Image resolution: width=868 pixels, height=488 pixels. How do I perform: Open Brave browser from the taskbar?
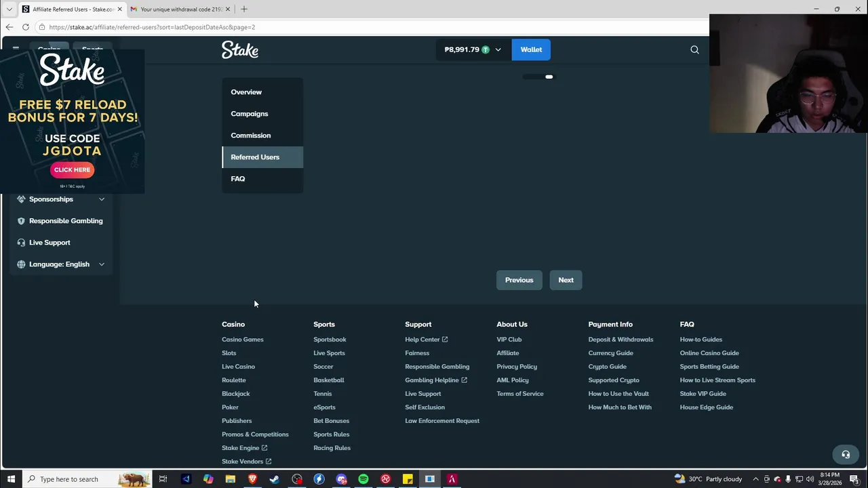click(x=252, y=479)
